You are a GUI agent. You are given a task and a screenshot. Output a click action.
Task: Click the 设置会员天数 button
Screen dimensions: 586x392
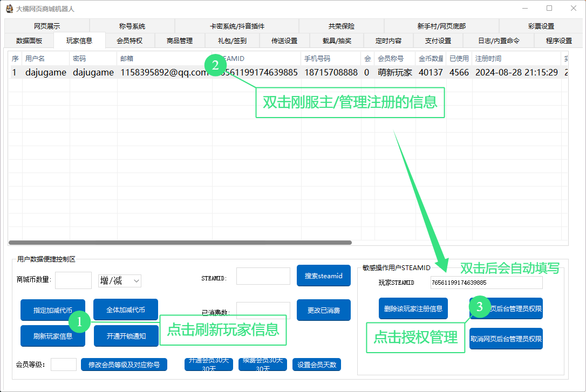click(x=316, y=365)
